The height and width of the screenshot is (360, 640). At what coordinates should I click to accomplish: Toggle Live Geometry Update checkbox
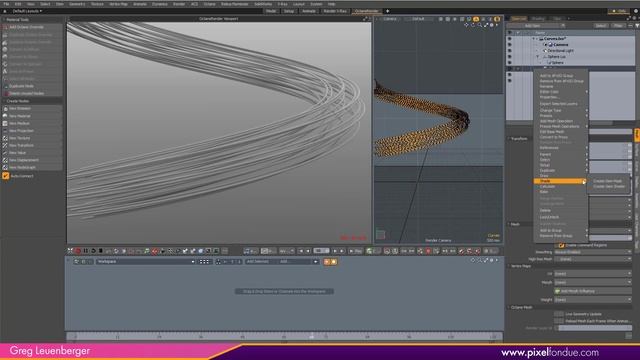click(559, 314)
